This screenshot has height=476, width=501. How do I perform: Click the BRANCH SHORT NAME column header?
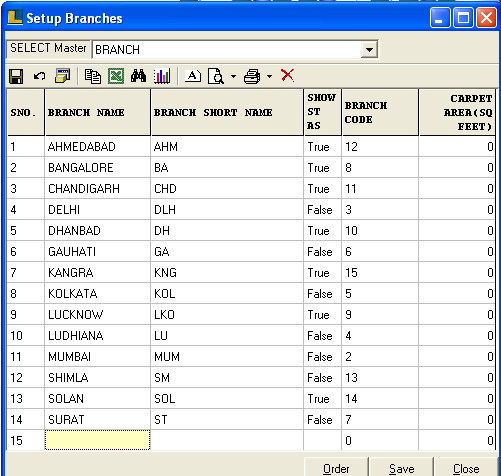pos(227,112)
